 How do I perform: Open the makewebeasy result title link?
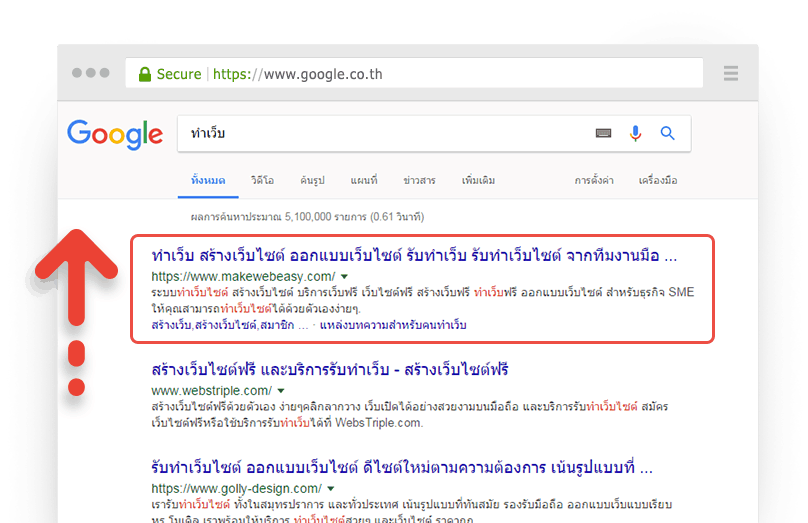414,256
